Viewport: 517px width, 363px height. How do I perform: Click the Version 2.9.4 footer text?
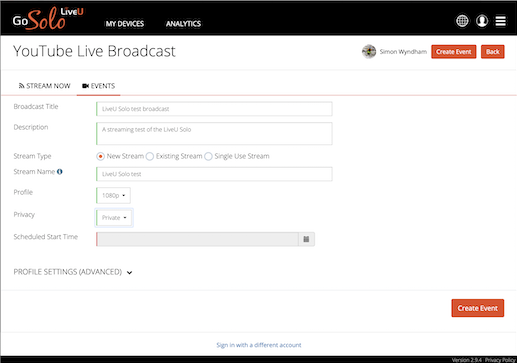[467, 360]
